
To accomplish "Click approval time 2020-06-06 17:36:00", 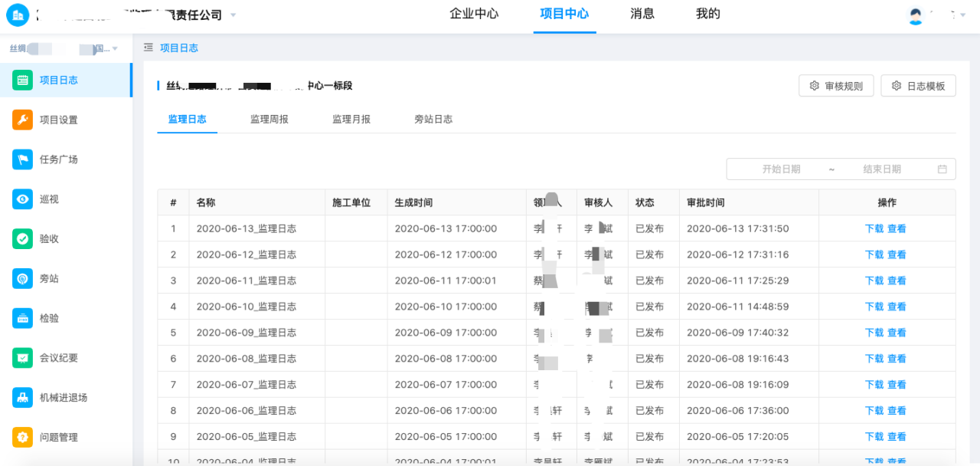I will pos(737,411).
